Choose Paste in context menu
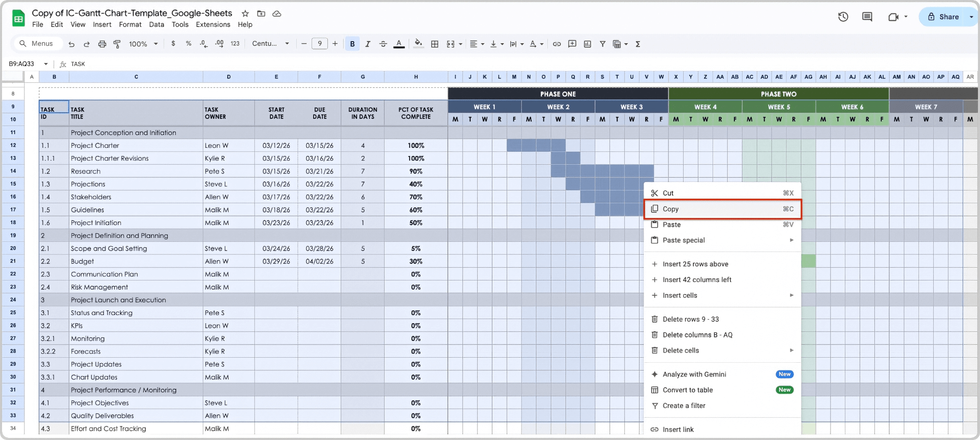Screen dimensions: 980x440 (x=722, y=225)
